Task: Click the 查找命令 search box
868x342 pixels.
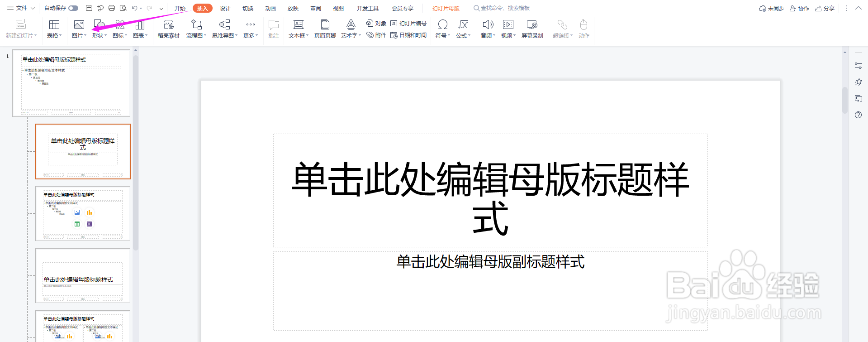Action: click(x=502, y=8)
